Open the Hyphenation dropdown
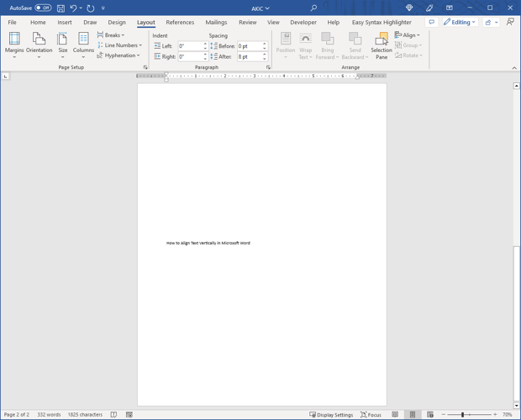 [118, 55]
